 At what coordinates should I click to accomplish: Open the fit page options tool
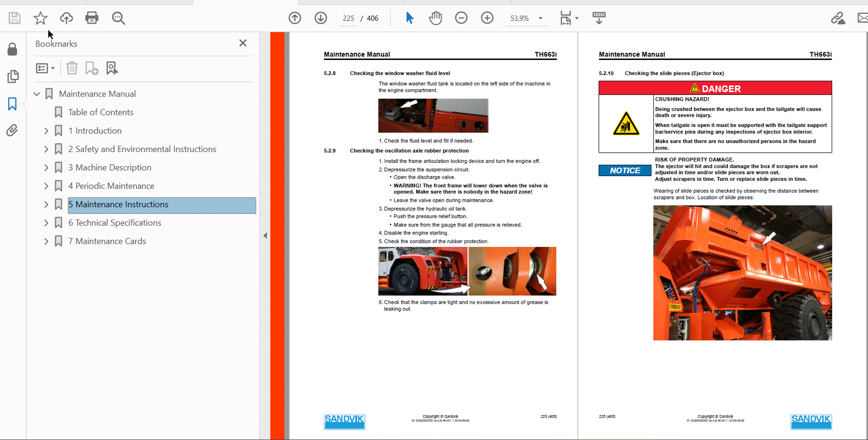coord(565,18)
